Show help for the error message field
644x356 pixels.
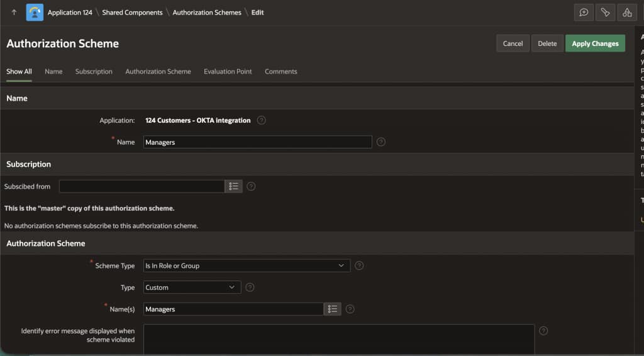pyautogui.click(x=543, y=331)
